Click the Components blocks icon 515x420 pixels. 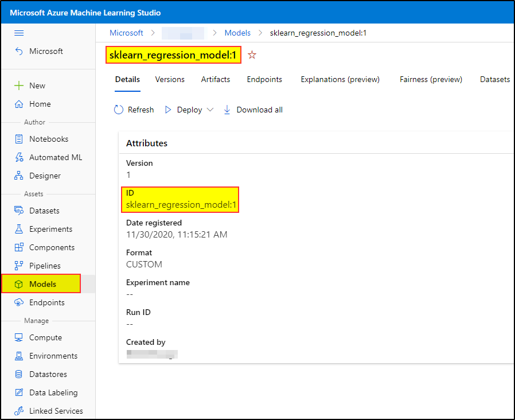coord(19,247)
